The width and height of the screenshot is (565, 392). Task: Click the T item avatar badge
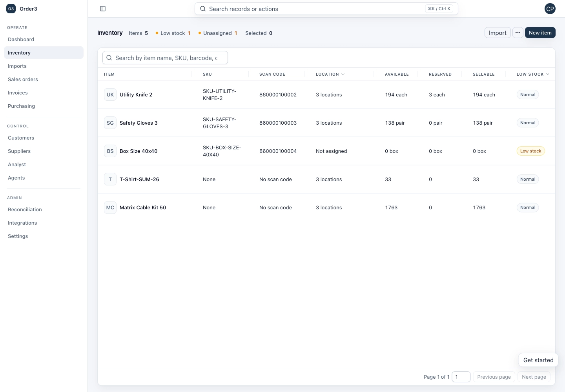110,179
